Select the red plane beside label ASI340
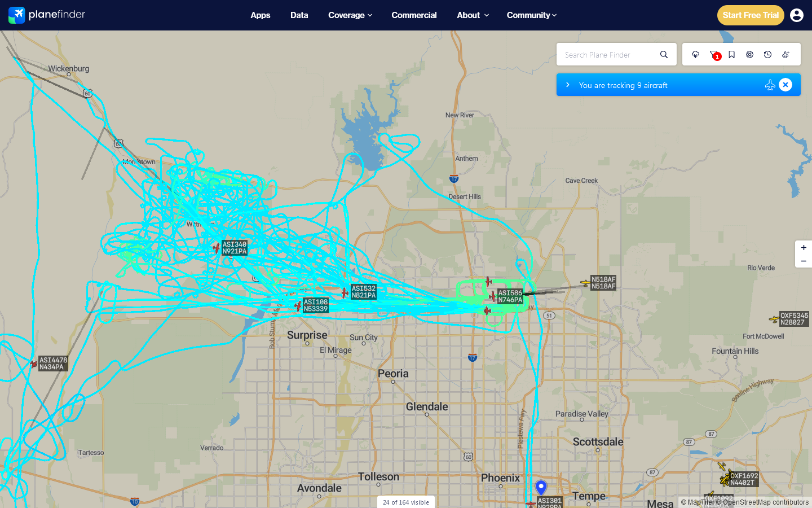Screen dimensions: 812x508 coord(216,247)
